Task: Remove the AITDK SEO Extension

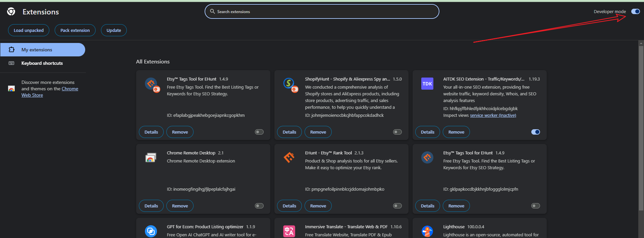Action: pyautogui.click(x=456, y=132)
